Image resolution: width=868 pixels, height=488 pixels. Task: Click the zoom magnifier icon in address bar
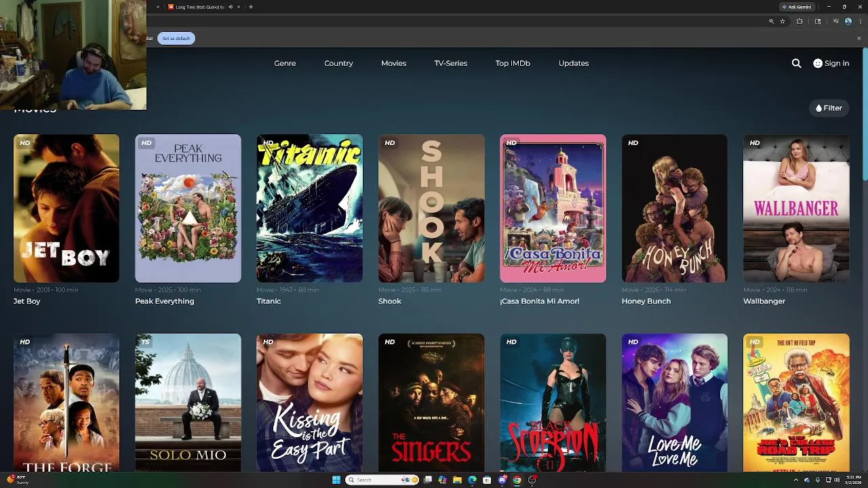[x=771, y=21]
